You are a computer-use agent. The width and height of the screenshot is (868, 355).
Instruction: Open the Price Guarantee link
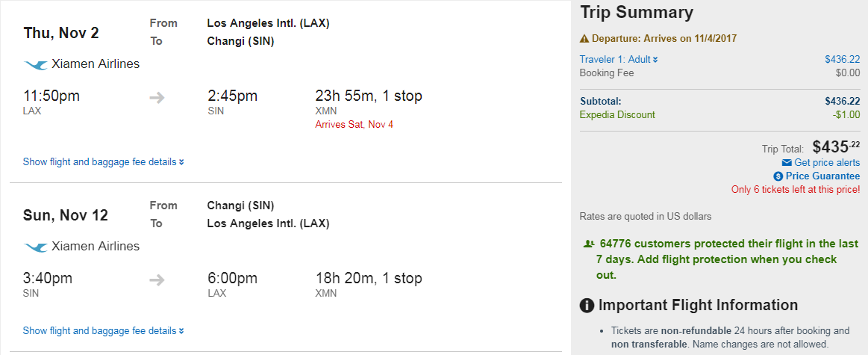pos(822,176)
